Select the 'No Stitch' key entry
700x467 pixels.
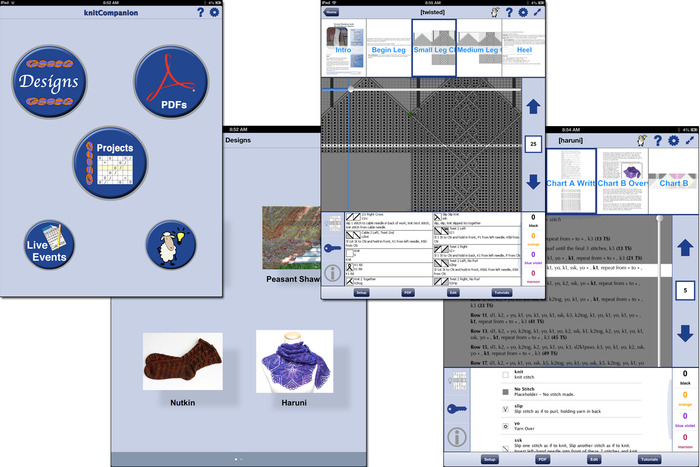(x=571, y=392)
